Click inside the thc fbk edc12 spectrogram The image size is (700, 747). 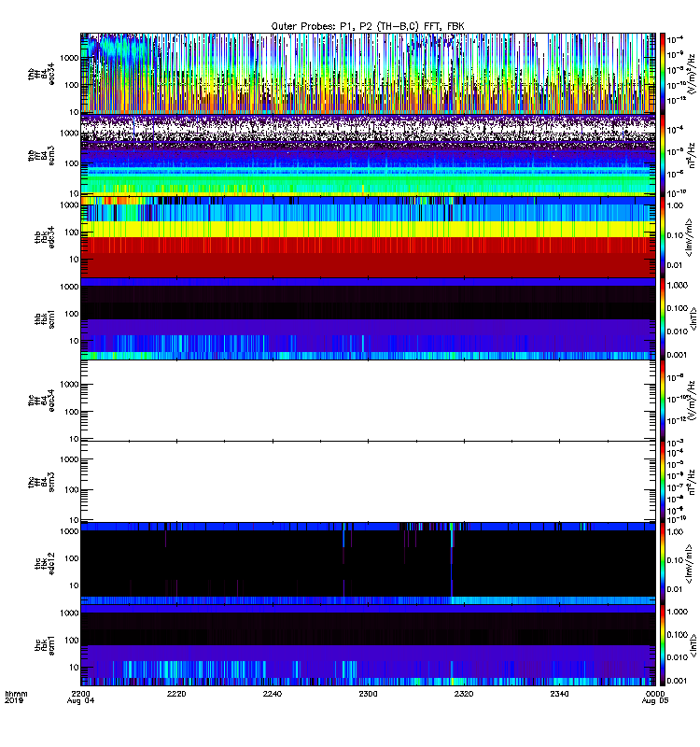tap(368, 564)
